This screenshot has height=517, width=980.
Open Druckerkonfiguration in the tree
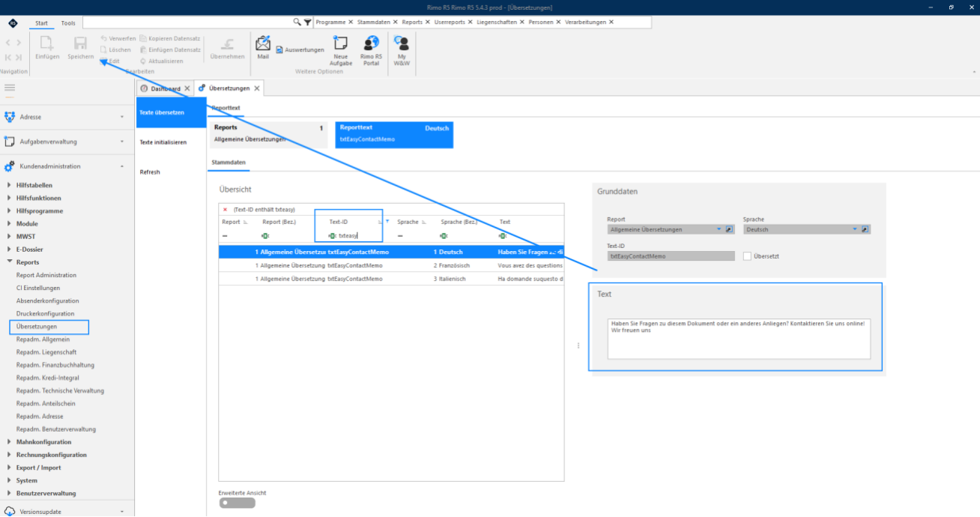(46, 313)
